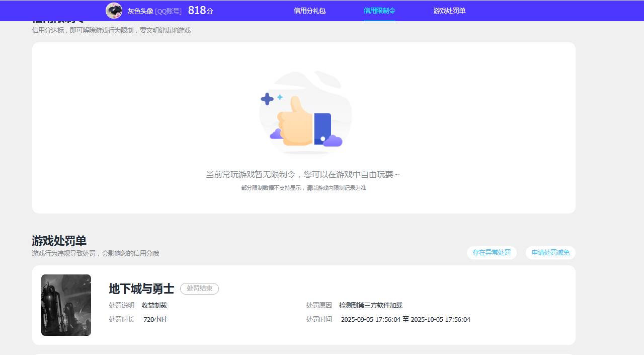Click the plus decoration beside the illustration
644x355 pixels.
click(x=267, y=99)
